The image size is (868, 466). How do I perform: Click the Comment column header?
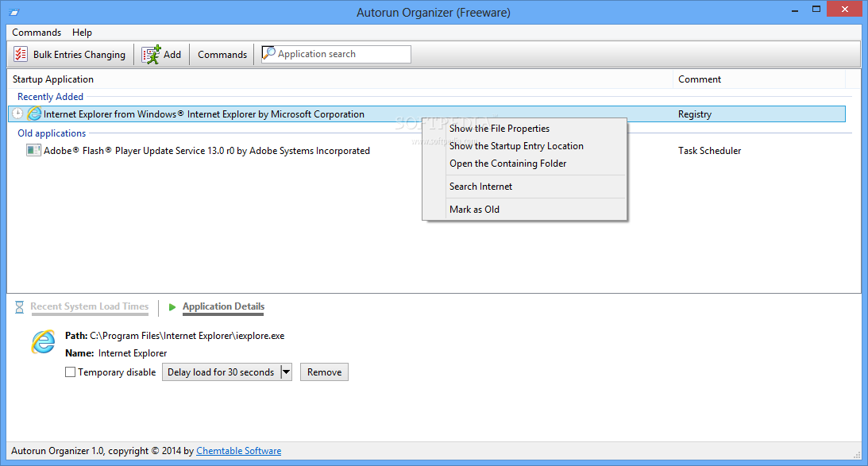(x=700, y=79)
